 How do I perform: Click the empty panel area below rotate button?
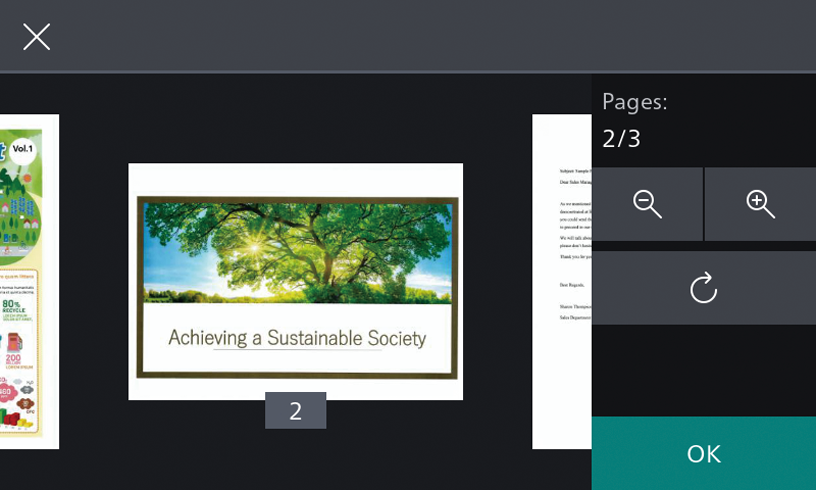tap(704, 370)
